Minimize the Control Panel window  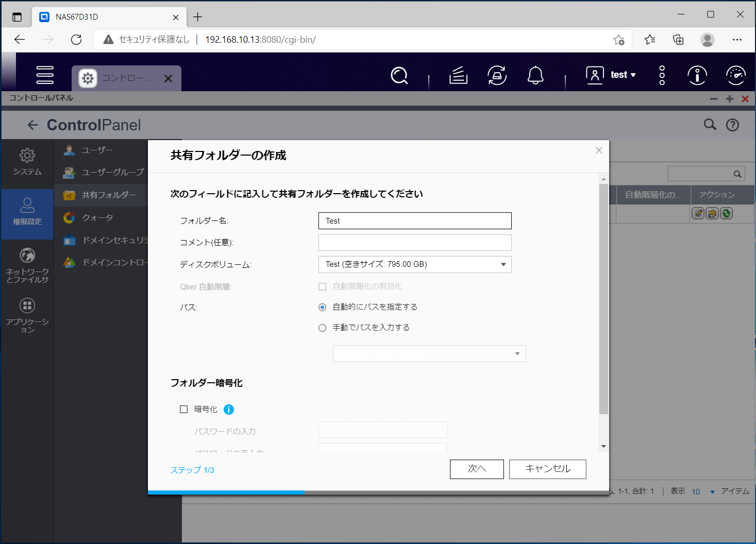click(714, 99)
